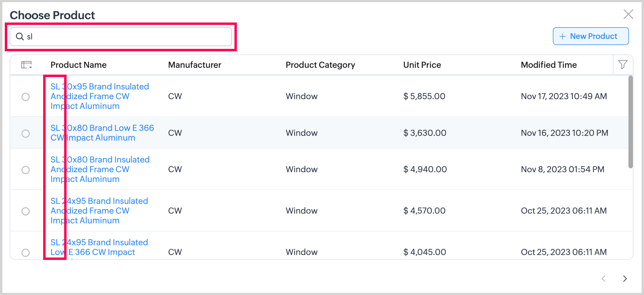Select radio for $4,045.00 SL 24x95 product

click(x=26, y=253)
